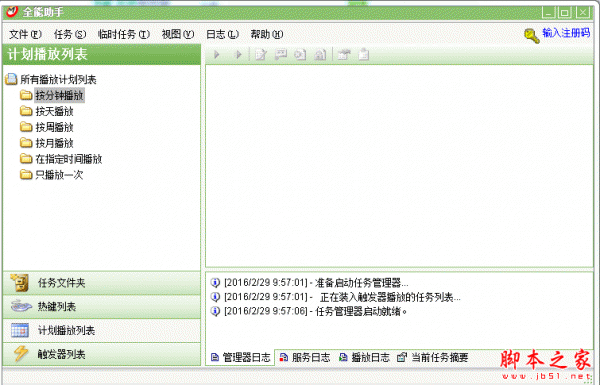Click info icon of 正在装入触发器 log entry

pyautogui.click(x=215, y=297)
